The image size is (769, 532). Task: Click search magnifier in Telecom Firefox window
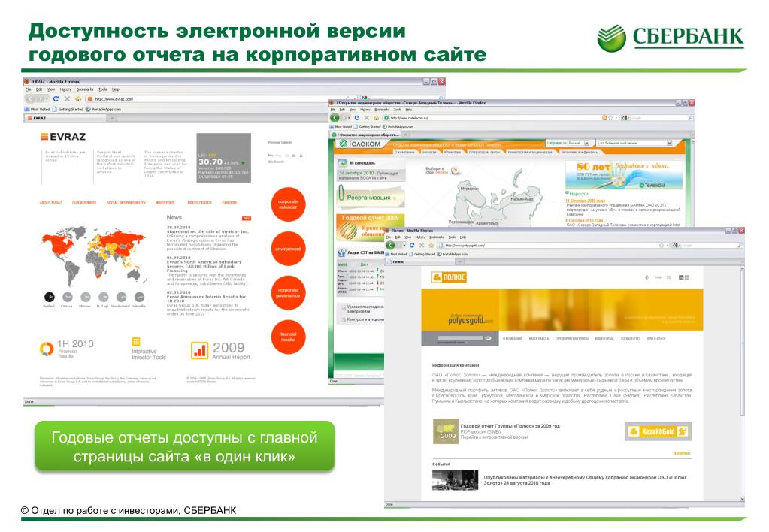690,118
